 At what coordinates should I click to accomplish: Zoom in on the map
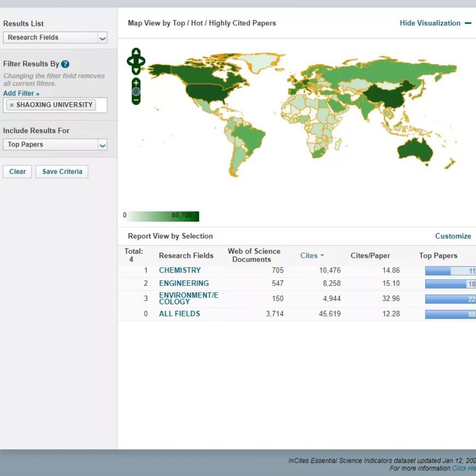click(x=136, y=83)
